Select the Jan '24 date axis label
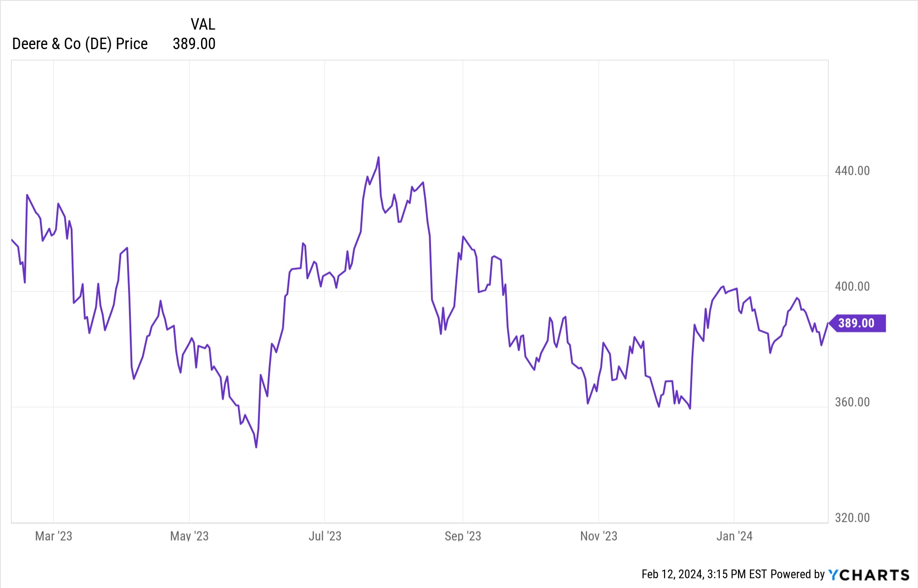This screenshot has width=918, height=588. (734, 536)
